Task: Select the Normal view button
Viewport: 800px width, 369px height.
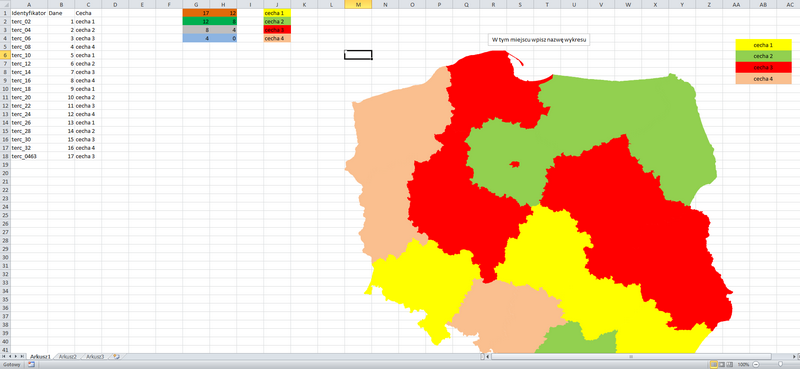Action: [714, 364]
